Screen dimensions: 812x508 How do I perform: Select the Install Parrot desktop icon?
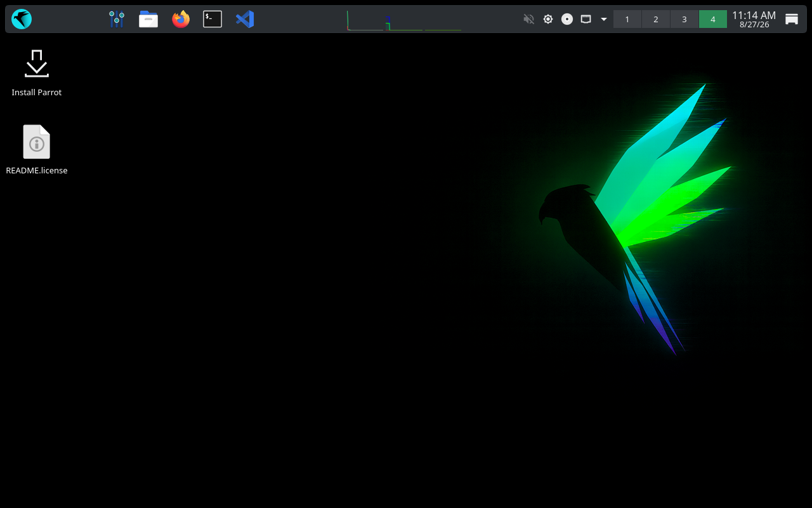[x=37, y=64]
